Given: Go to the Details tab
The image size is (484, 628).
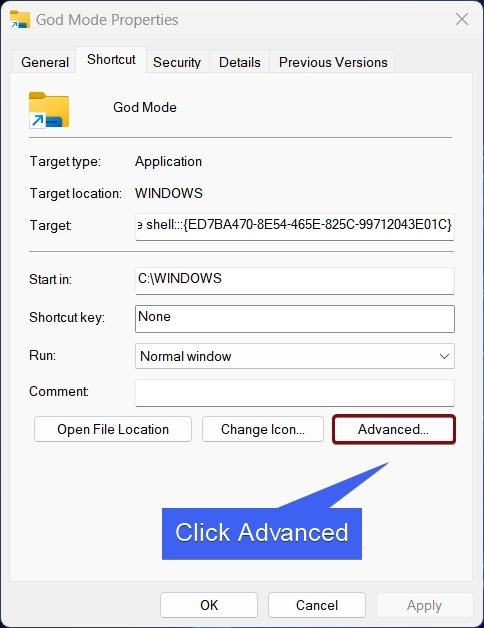Looking at the screenshot, I should point(240,62).
